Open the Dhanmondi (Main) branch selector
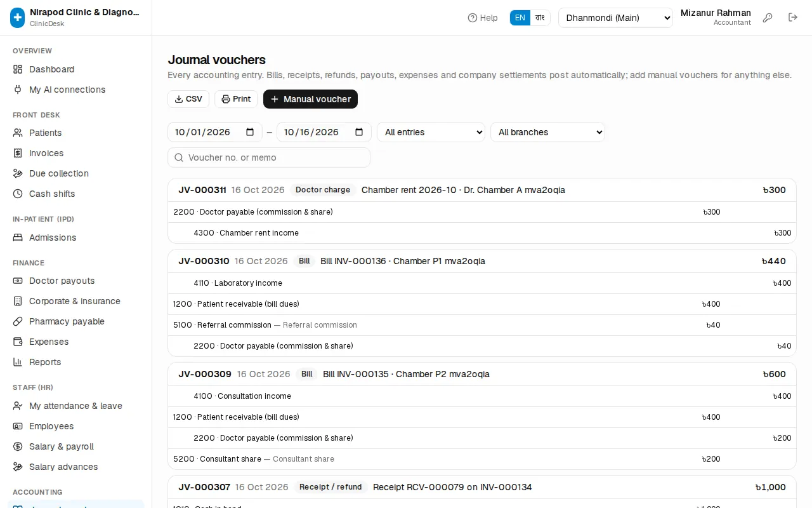Screen dimensions: 812x508 pos(615,18)
